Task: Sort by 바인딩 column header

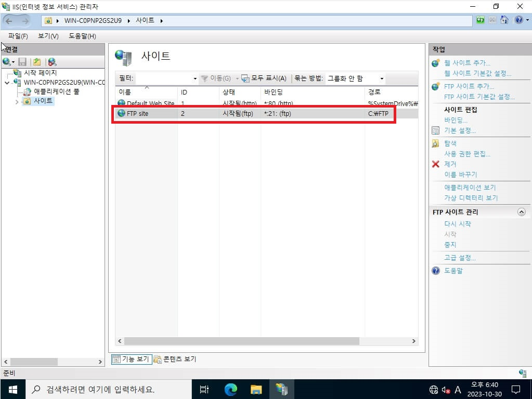Action: coord(313,92)
